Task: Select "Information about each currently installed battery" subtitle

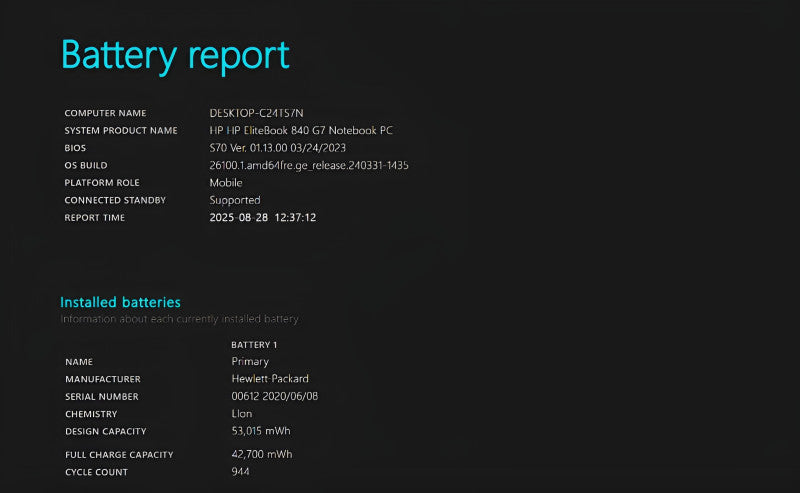Action: 180,319
